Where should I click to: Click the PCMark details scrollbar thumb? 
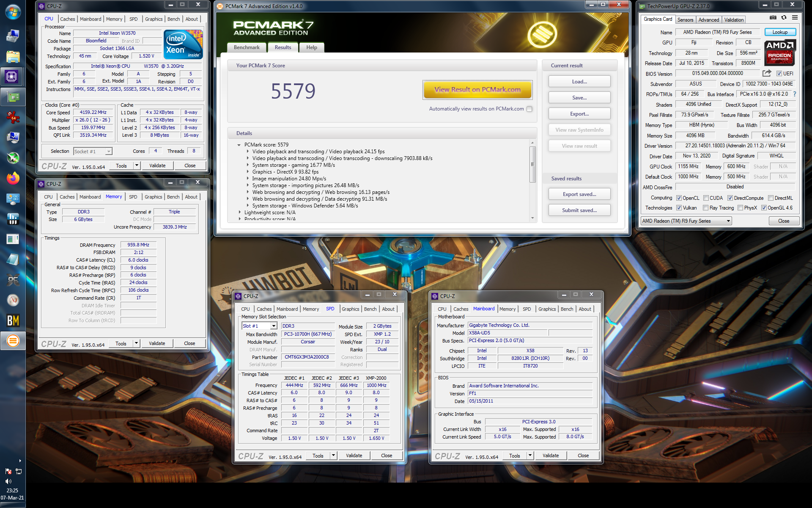[532, 164]
